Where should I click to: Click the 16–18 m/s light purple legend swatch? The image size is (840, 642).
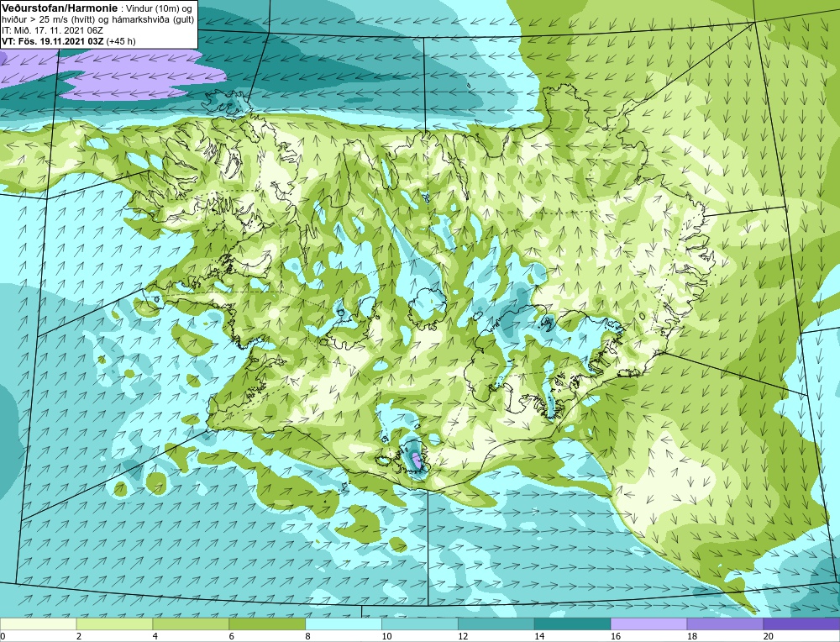648,624
